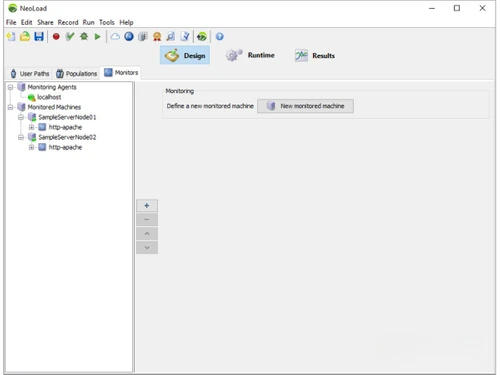Collapse the Monitored Machines tree node

[10, 107]
